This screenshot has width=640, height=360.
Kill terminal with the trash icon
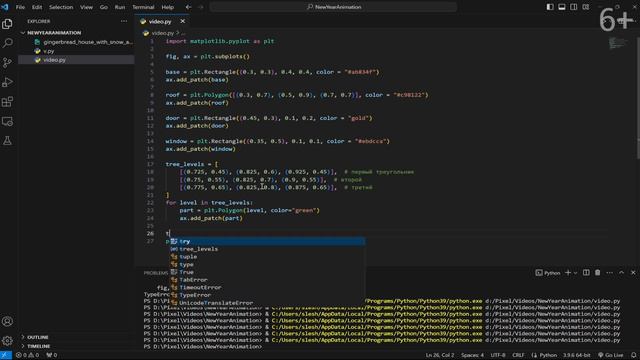coord(598,273)
